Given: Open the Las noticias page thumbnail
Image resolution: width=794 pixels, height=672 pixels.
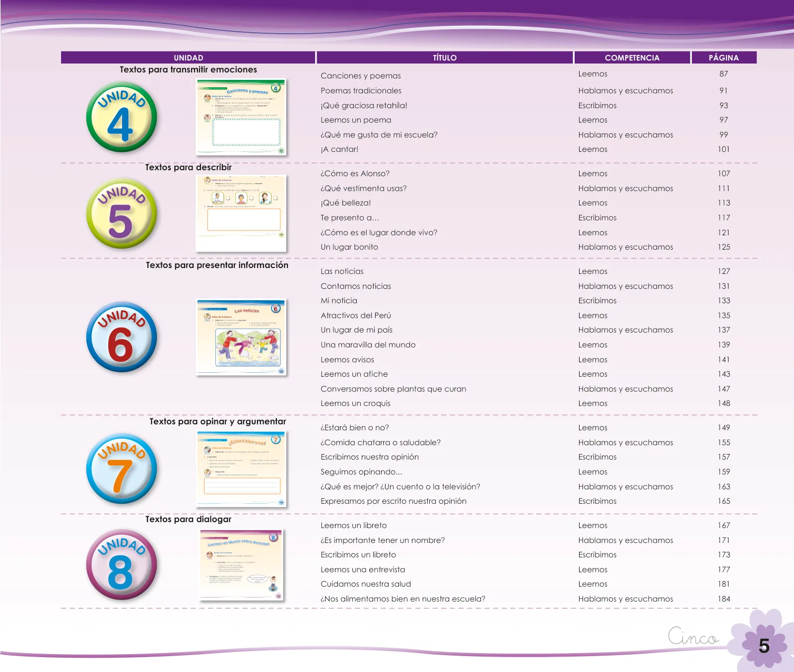Looking at the screenshot, I should (x=241, y=337).
